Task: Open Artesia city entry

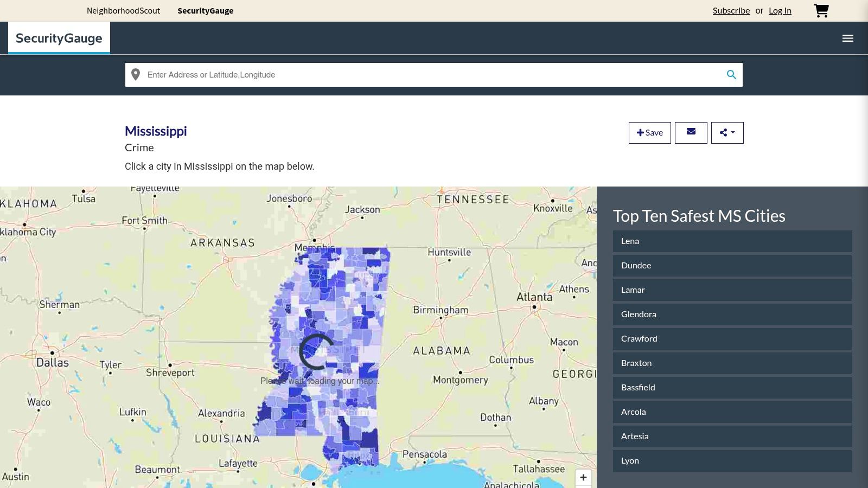Action: pos(732,436)
